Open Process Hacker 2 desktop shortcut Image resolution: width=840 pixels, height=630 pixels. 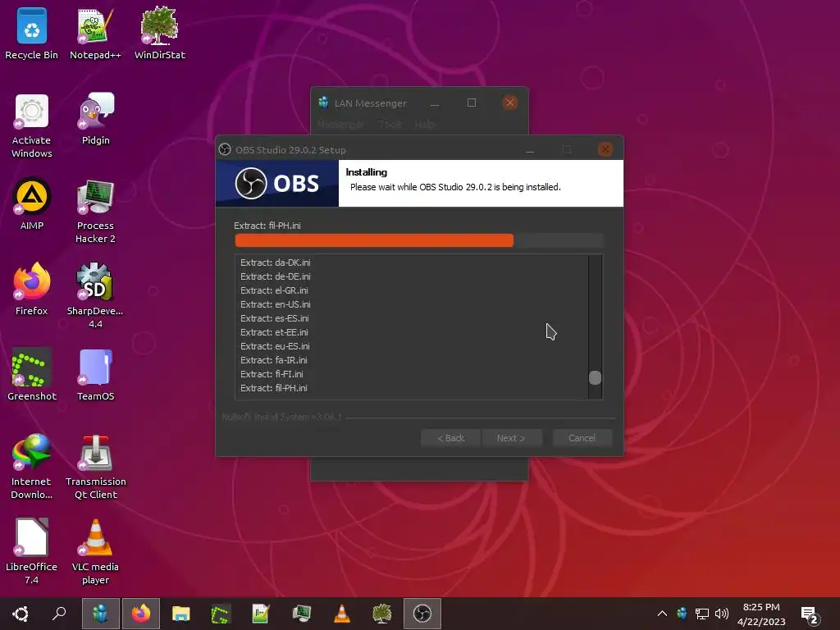coord(95,211)
